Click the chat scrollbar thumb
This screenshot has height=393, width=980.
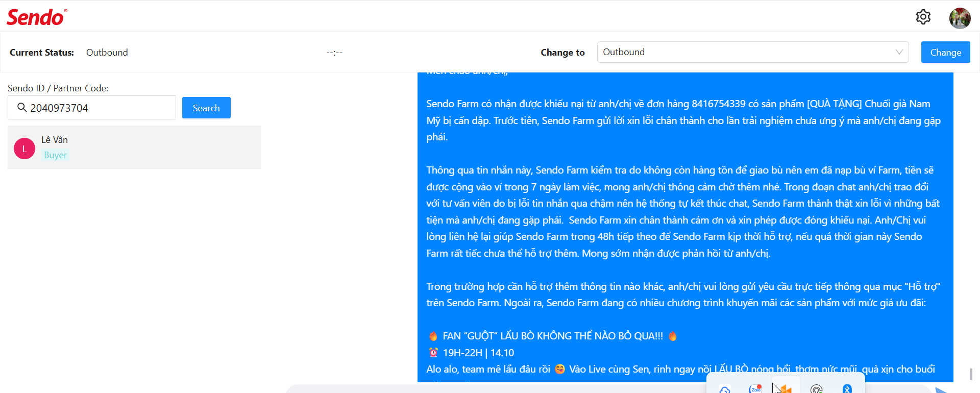click(x=971, y=374)
